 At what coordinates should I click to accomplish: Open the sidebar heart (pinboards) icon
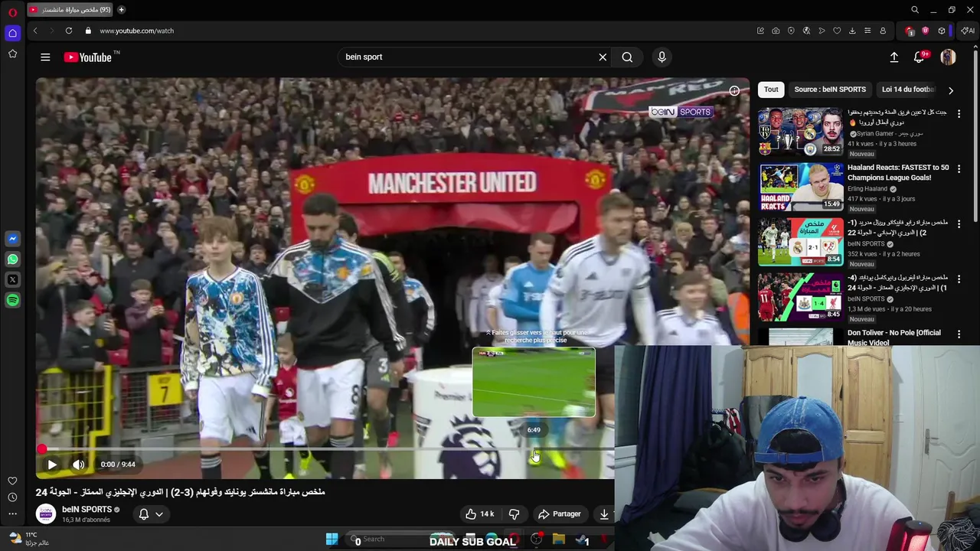point(12,481)
